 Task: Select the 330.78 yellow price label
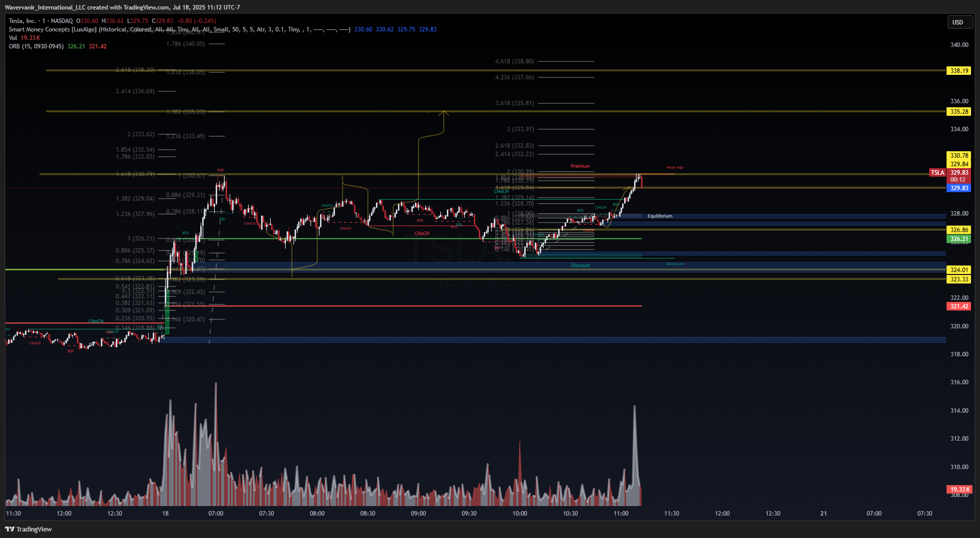point(959,156)
